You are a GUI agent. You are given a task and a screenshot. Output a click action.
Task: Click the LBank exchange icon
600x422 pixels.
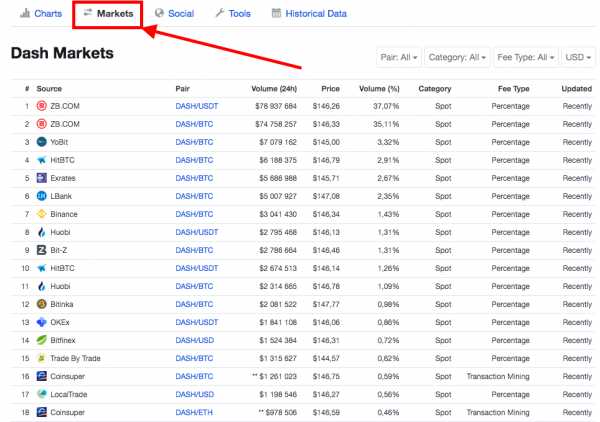pyautogui.click(x=41, y=196)
